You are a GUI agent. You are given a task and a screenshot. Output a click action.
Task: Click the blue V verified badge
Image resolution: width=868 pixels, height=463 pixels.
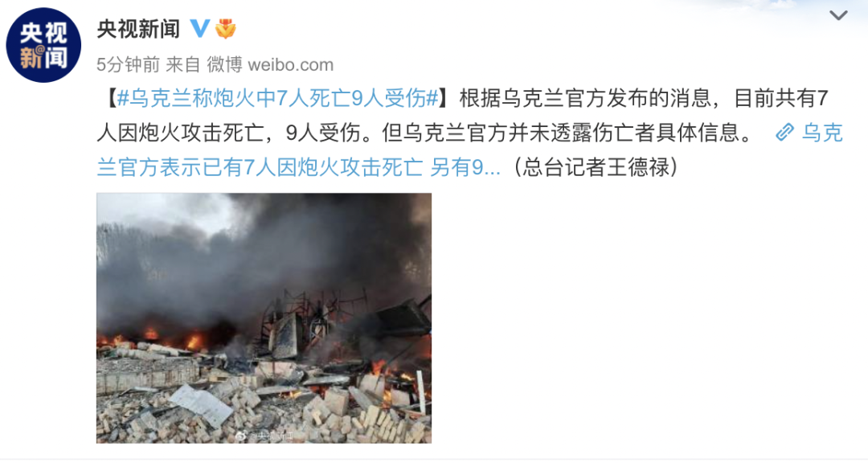[200, 28]
